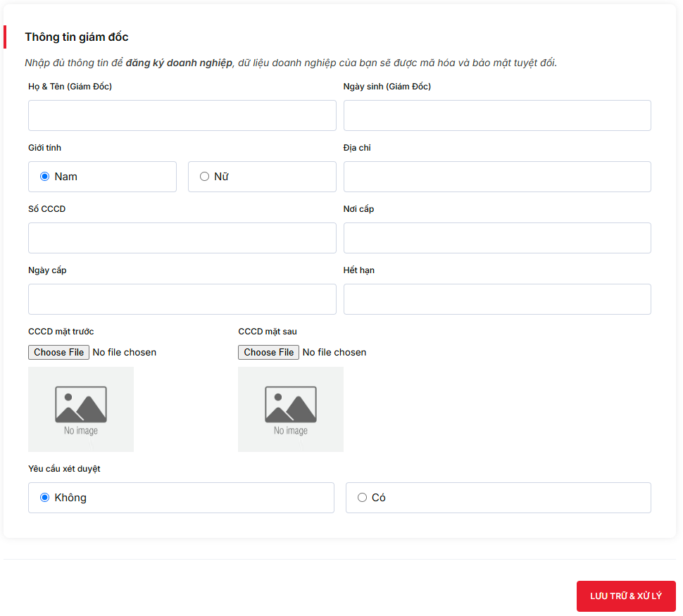Click the Hết hạn input field
The height and width of the screenshot is (616, 683).
pos(497,299)
